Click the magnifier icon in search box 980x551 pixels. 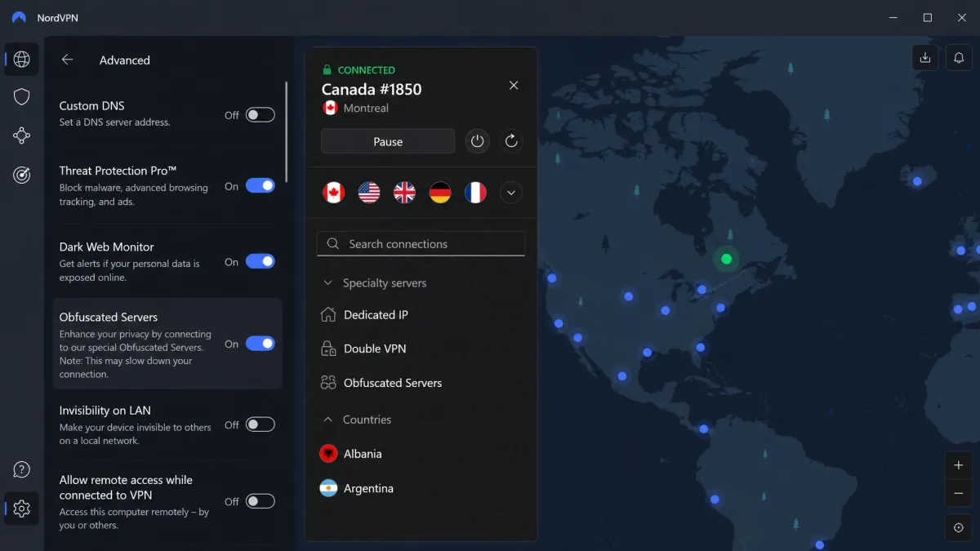332,243
